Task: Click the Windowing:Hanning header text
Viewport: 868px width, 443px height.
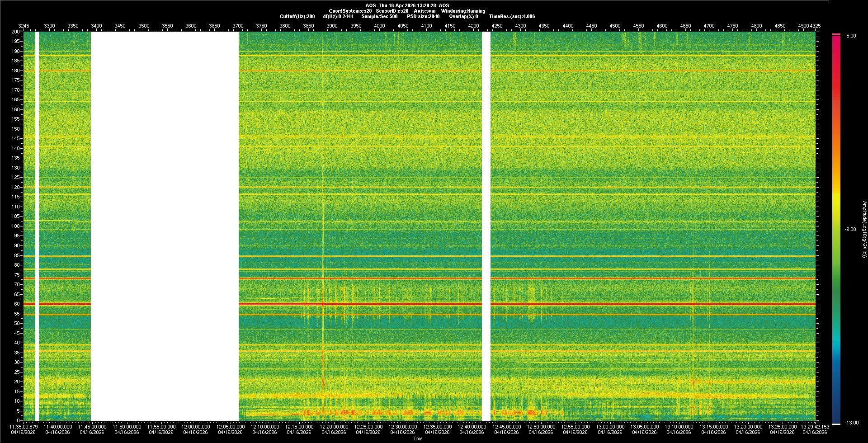Action: pos(463,11)
